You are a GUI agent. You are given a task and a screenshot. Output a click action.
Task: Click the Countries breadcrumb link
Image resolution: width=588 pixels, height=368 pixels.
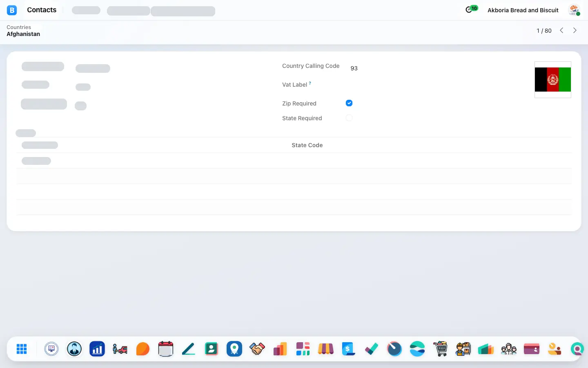(19, 27)
